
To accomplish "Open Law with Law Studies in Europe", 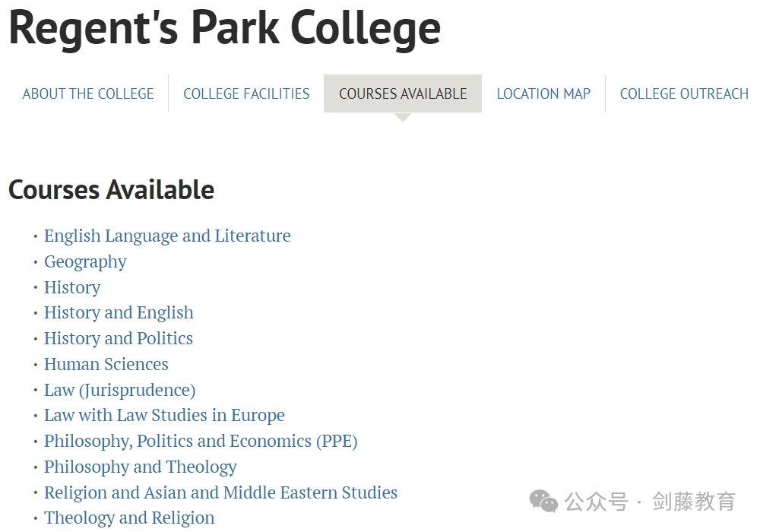I will pos(164,415).
